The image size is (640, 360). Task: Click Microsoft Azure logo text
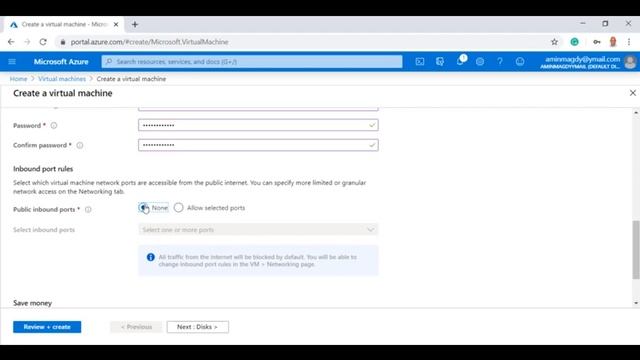[61, 62]
